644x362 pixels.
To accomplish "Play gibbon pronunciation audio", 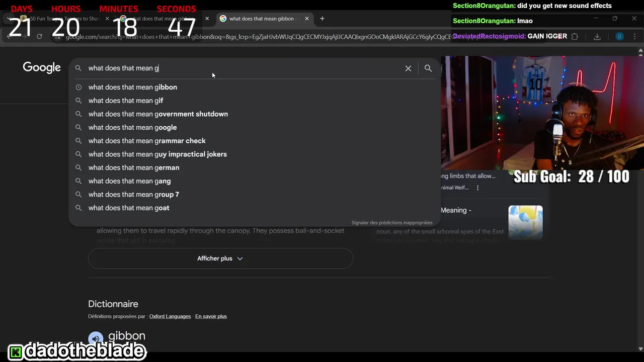I will tap(96, 338).
